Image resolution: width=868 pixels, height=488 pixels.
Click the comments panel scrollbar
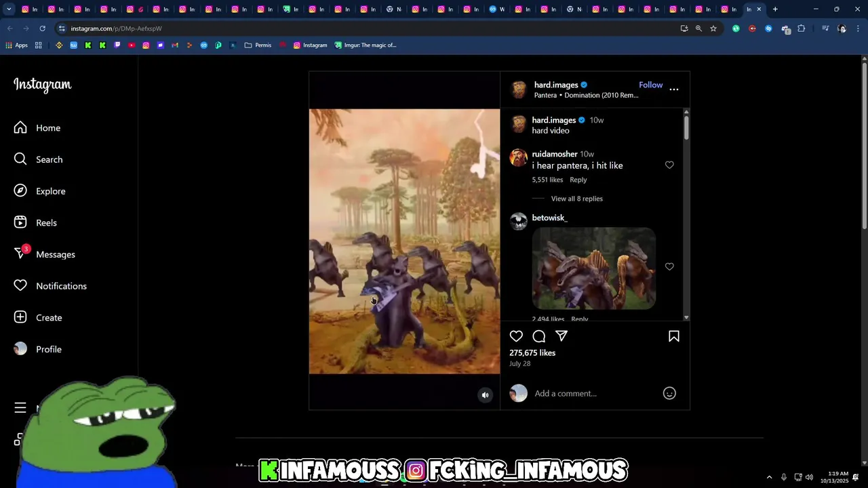pyautogui.click(x=686, y=127)
